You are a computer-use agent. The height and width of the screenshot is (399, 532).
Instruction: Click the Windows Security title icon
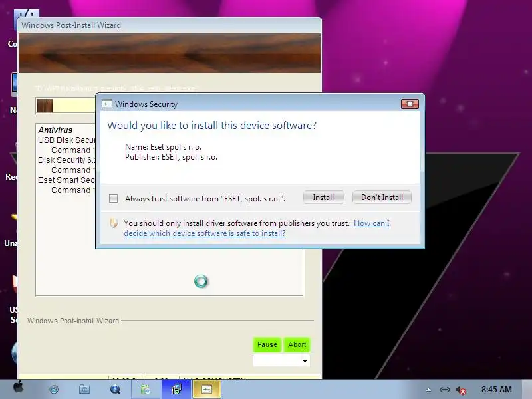tap(107, 104)
